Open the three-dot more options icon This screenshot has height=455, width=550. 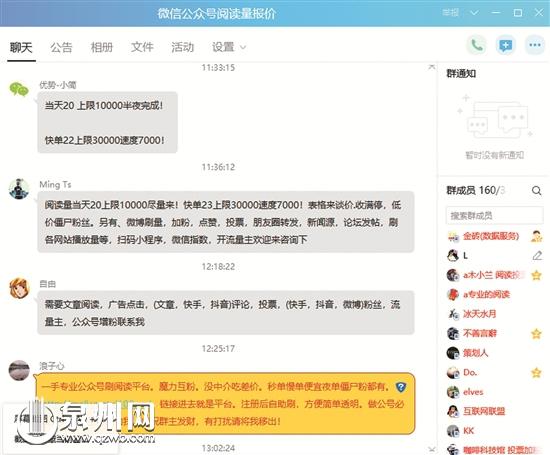pyautogui.click(x=535, y=45)
